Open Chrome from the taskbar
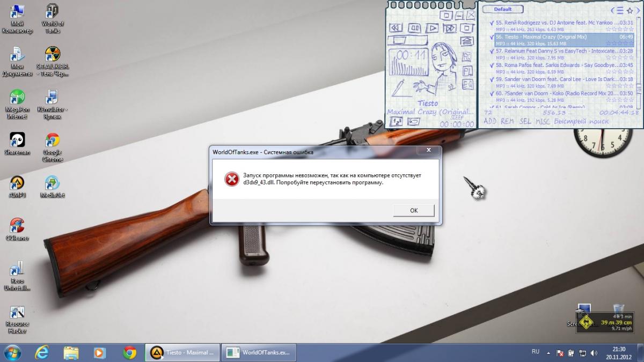This screenshot has height=362, width=644. click(x=129, y=352)
